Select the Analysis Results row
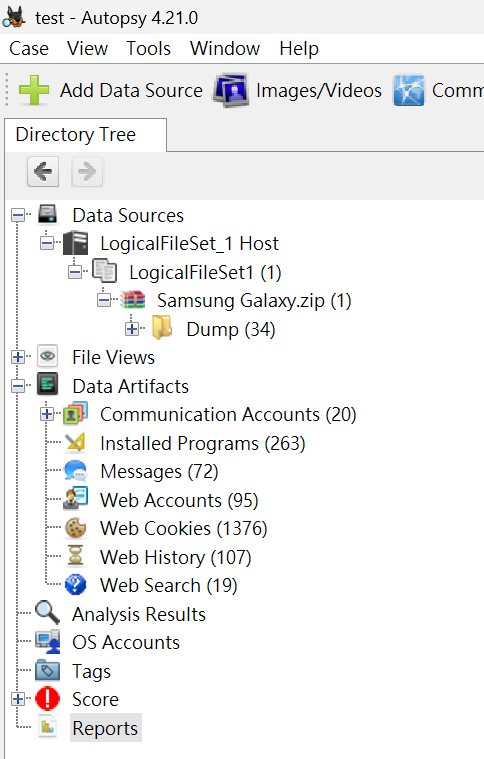The height and width of the screenshot is (759, 484). click(x=139, y=614)
